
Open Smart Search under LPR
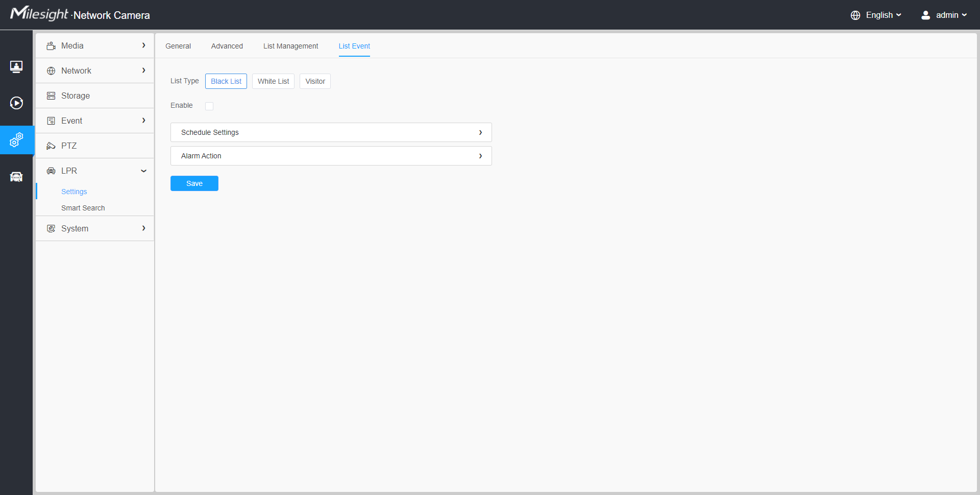coord(83,208)
